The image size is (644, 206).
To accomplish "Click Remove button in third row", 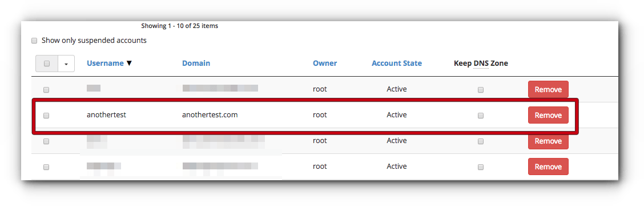I will point(548,141).
